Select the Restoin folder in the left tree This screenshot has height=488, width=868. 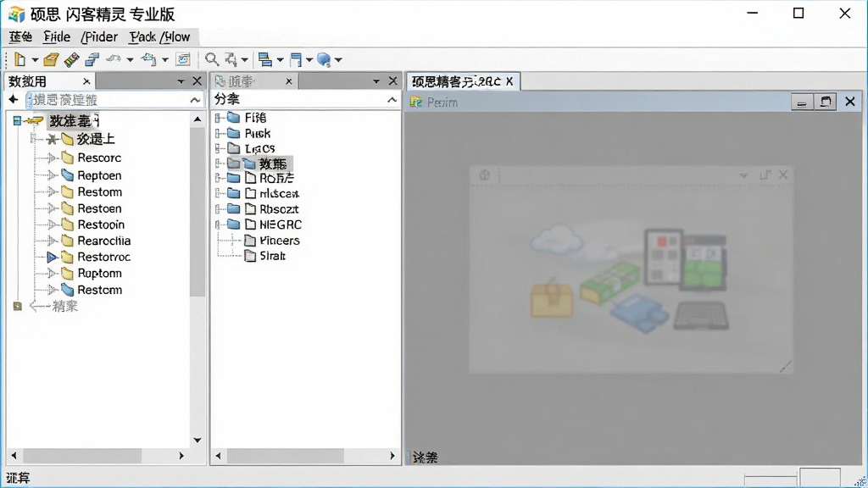point(101,225)
